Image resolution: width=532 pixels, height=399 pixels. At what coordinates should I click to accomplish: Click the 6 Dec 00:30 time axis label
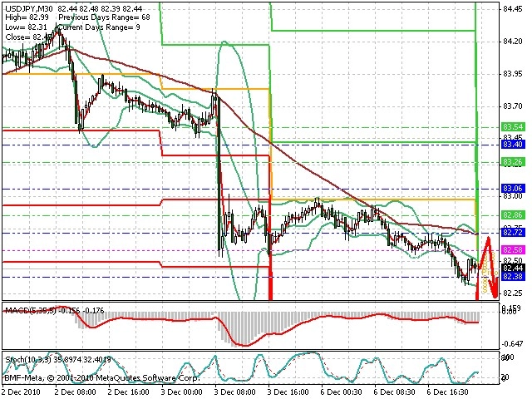coord(341,392)
